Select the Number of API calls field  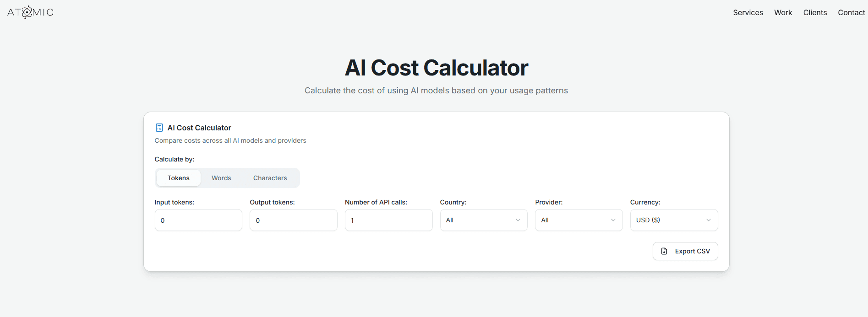coord(388,220)
